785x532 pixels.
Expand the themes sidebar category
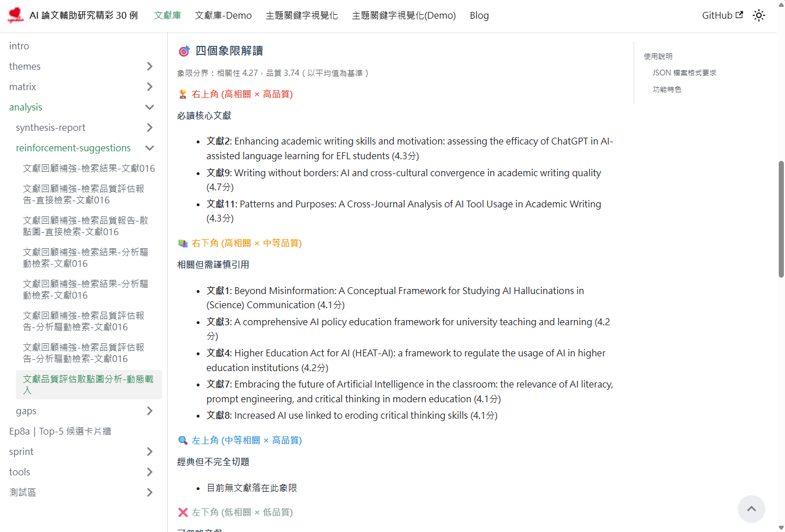(150, 66)
